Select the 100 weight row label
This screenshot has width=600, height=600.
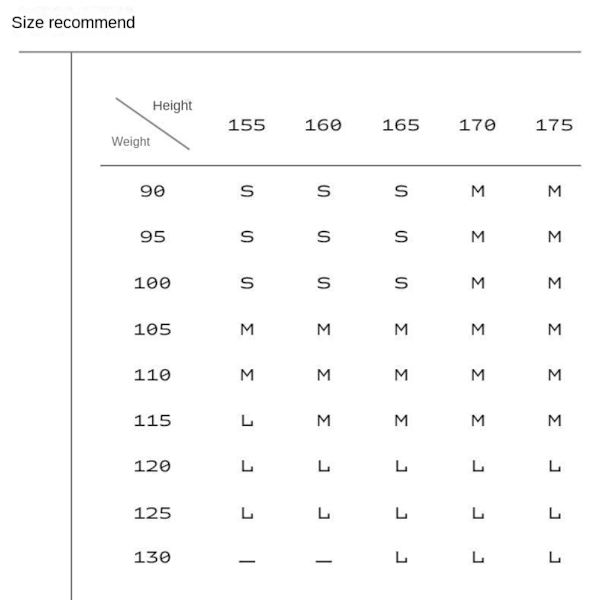pos(152,283)
